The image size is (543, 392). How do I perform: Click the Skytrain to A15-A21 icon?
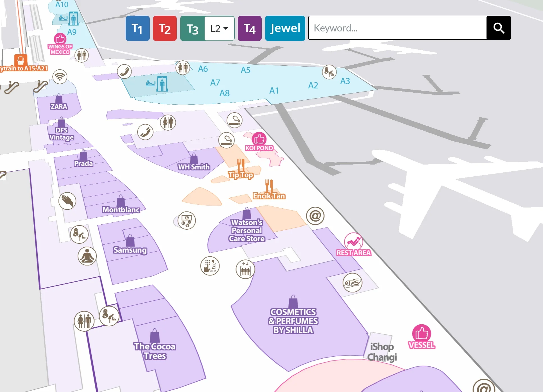(x=21, y=60)
